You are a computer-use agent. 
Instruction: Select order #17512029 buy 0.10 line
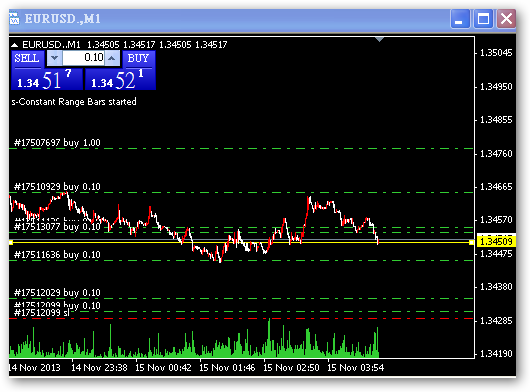click(x=241, y=298)
